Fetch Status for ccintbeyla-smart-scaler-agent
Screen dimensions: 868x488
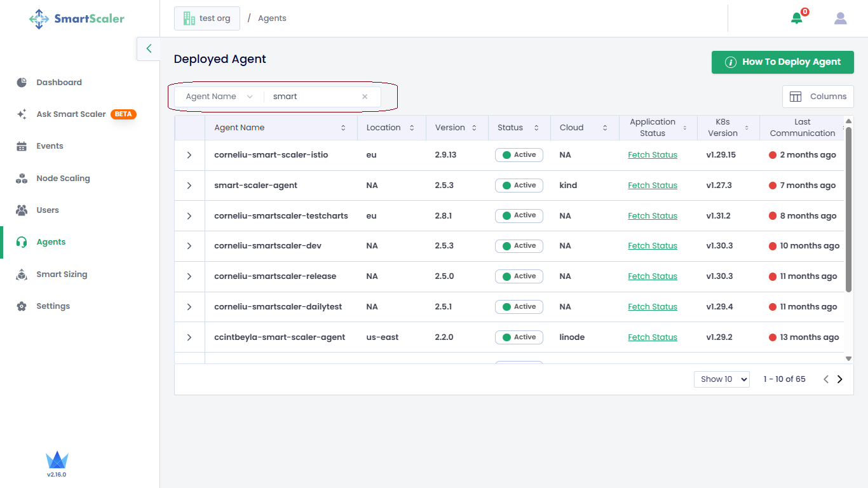click(x=653, y=337)
